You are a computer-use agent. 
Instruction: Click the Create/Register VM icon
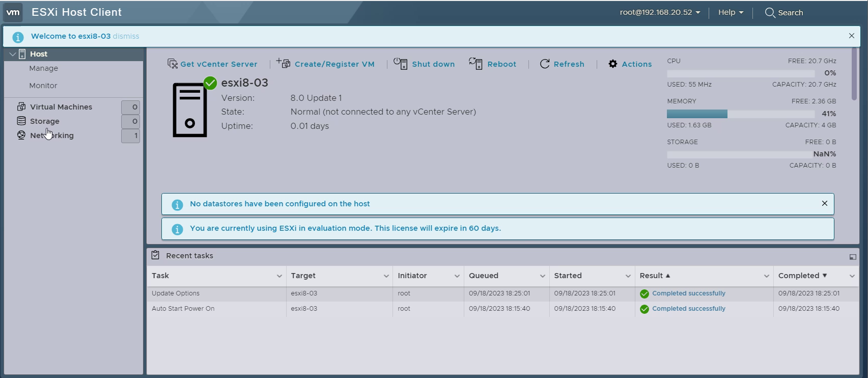tap(284, 63)
